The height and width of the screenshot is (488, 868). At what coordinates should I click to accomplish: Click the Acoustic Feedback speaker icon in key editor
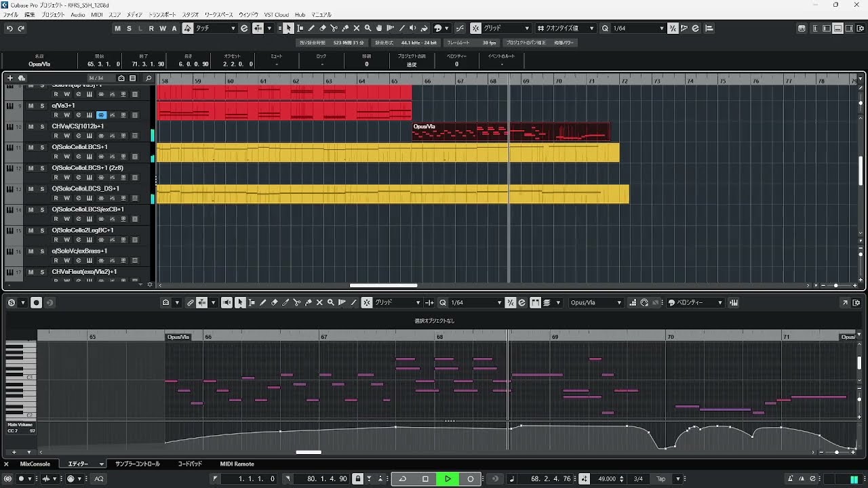[227, 302]
